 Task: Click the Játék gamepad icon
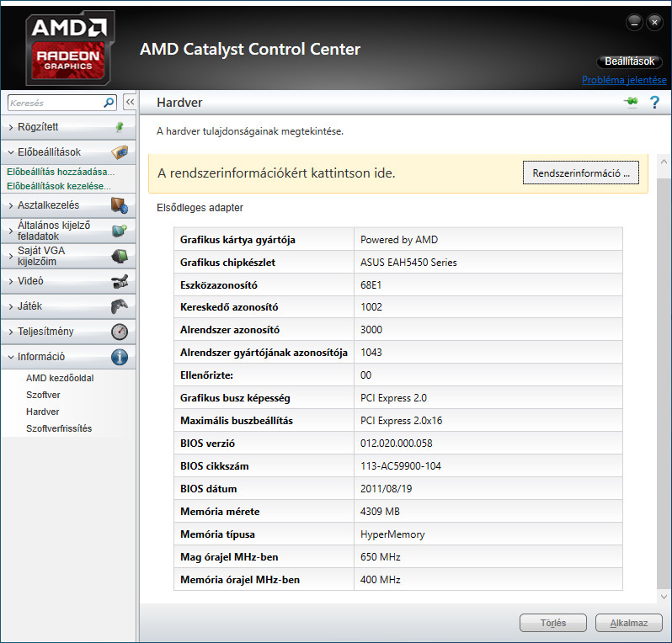click(x=120, y=306)
